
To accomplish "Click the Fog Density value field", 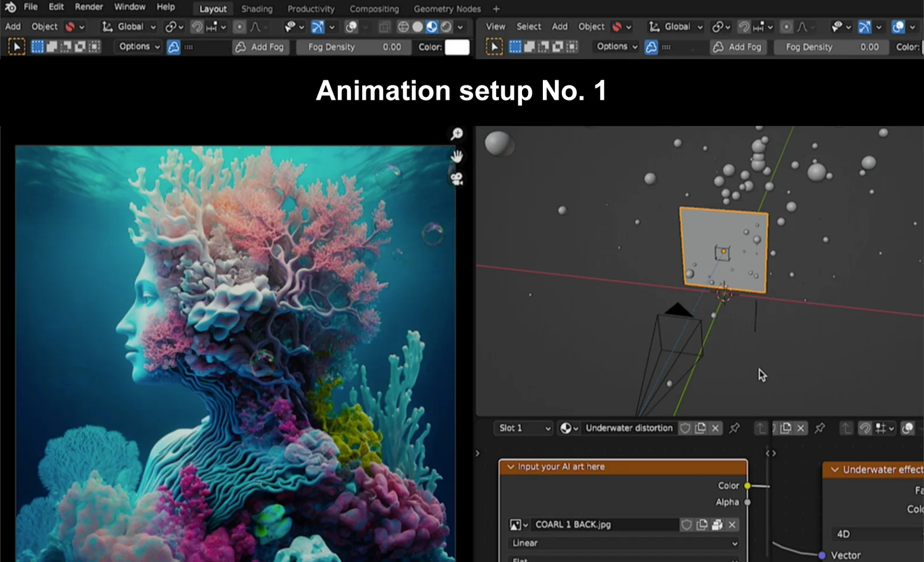I will pos(353,47).
